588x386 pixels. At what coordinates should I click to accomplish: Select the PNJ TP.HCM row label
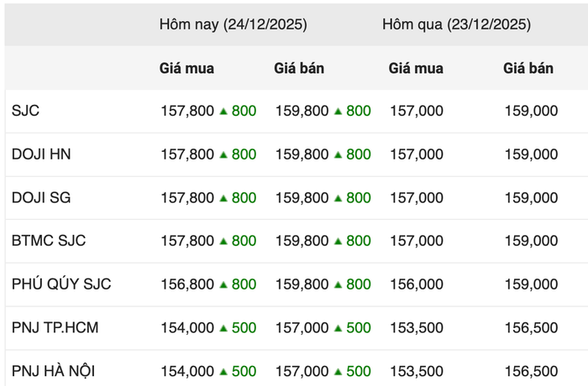coord(55,328)
